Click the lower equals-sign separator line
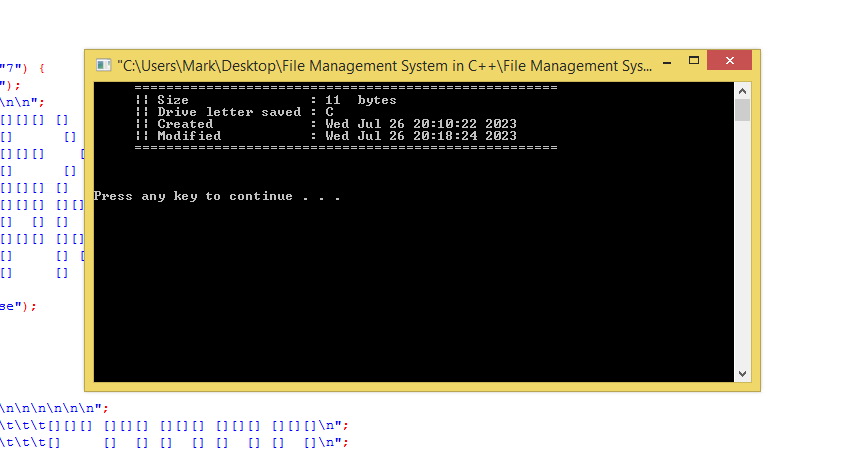Viewport: 859px width, 454px height. click(346, 148)
